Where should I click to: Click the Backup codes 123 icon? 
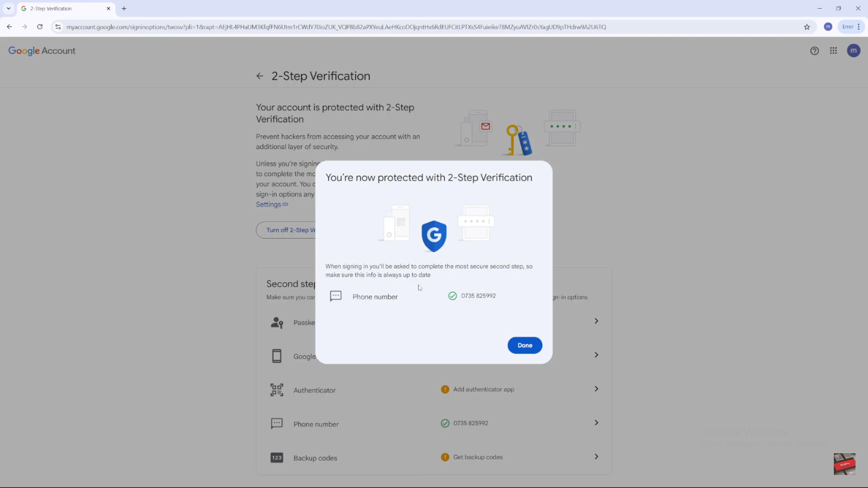coord(277,458)
